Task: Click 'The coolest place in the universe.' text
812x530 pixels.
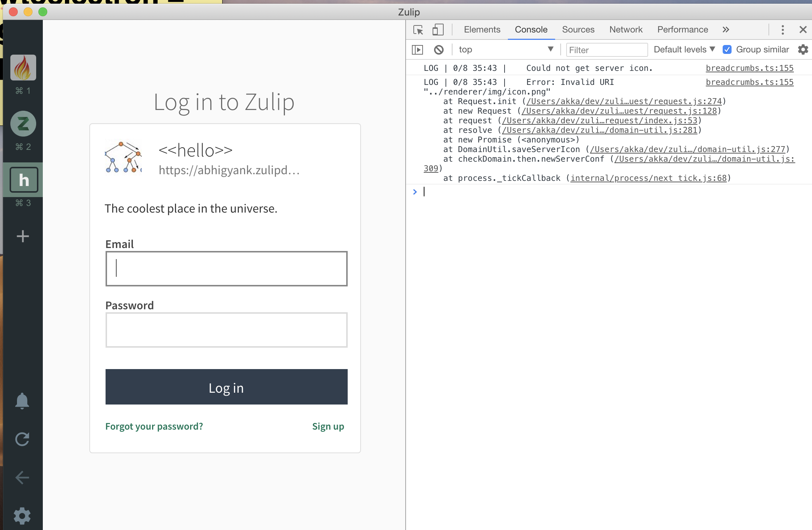Action: point(191,209)
